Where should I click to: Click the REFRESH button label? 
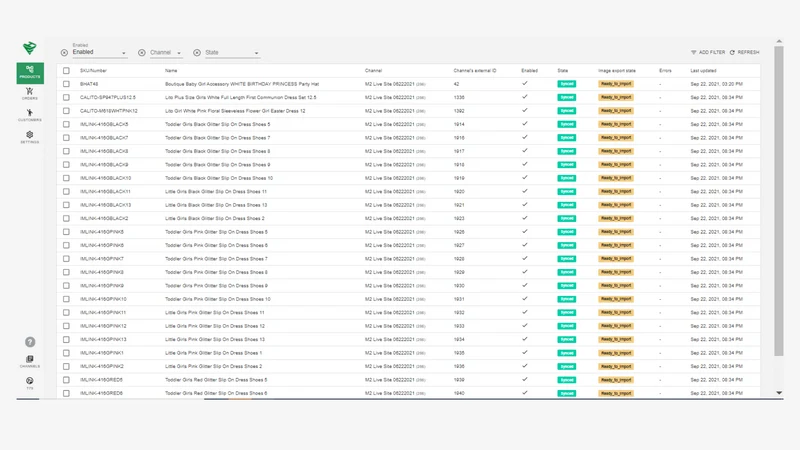pos(748,53)
